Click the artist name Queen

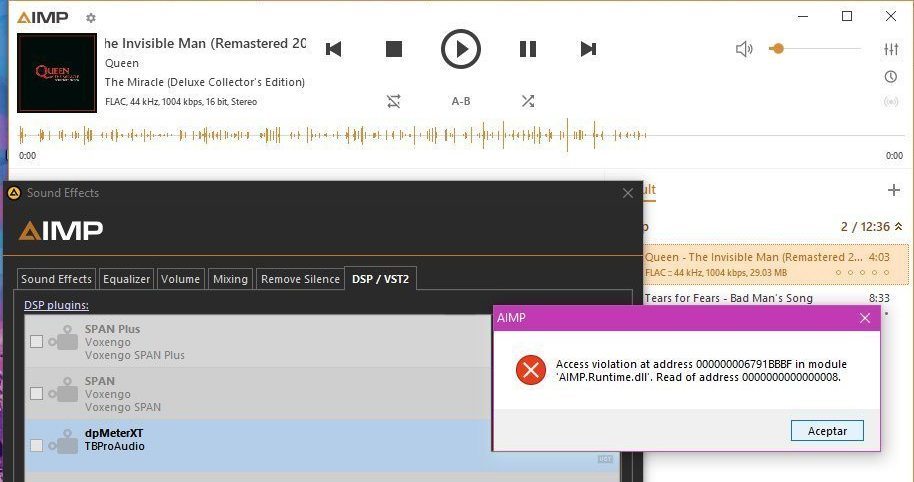point(122,63)
